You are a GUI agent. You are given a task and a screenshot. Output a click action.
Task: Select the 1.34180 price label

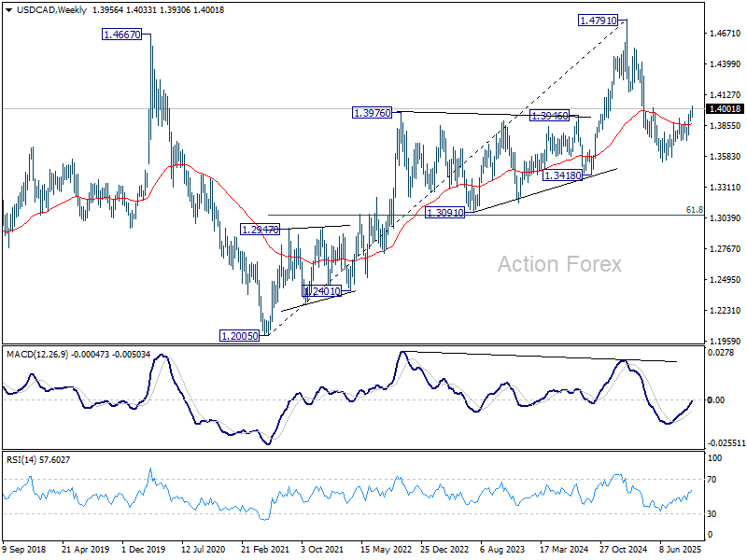(563, 175)
